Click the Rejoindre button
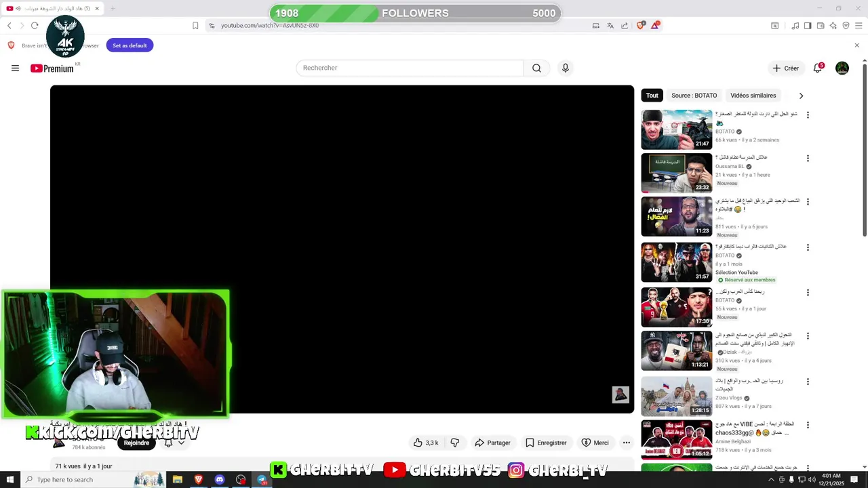 click(136, 443)
